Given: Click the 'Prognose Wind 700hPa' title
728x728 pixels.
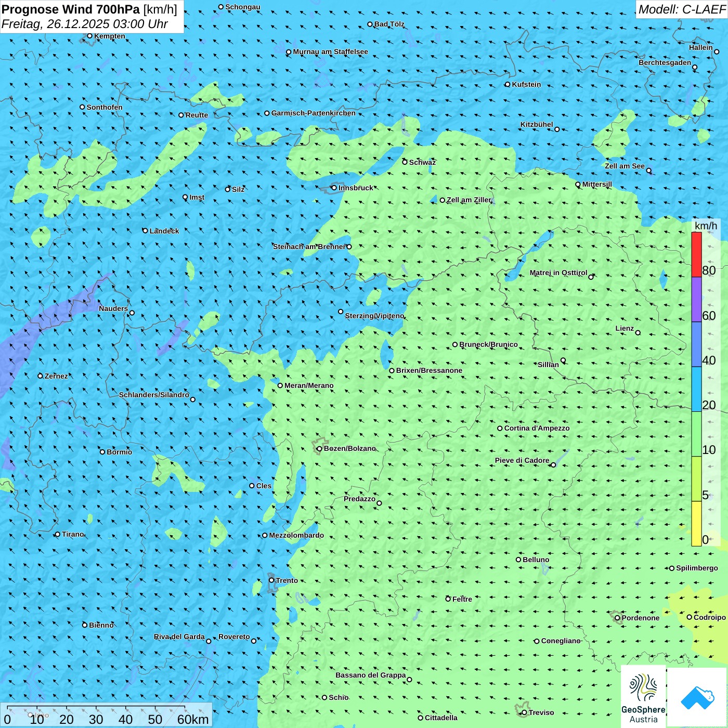Looking at the screenshot, I should 71,9.
